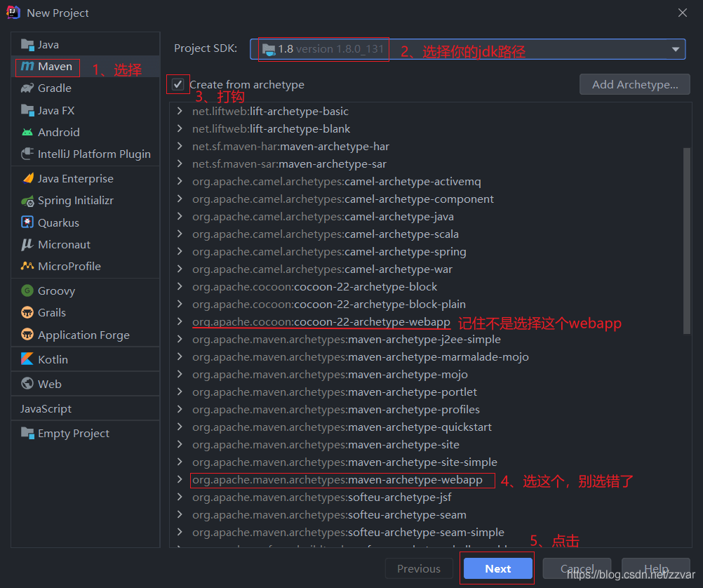This screenshot has height=588, width=703.
Task: Expand maven-archetype-webapp node
Action: tap(180, 479)
